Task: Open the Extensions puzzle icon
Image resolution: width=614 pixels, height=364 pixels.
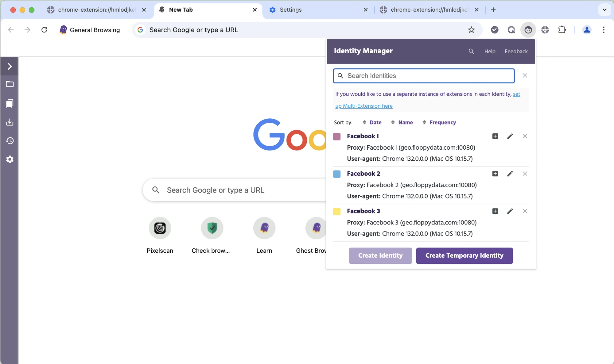Action: (562, 30)
